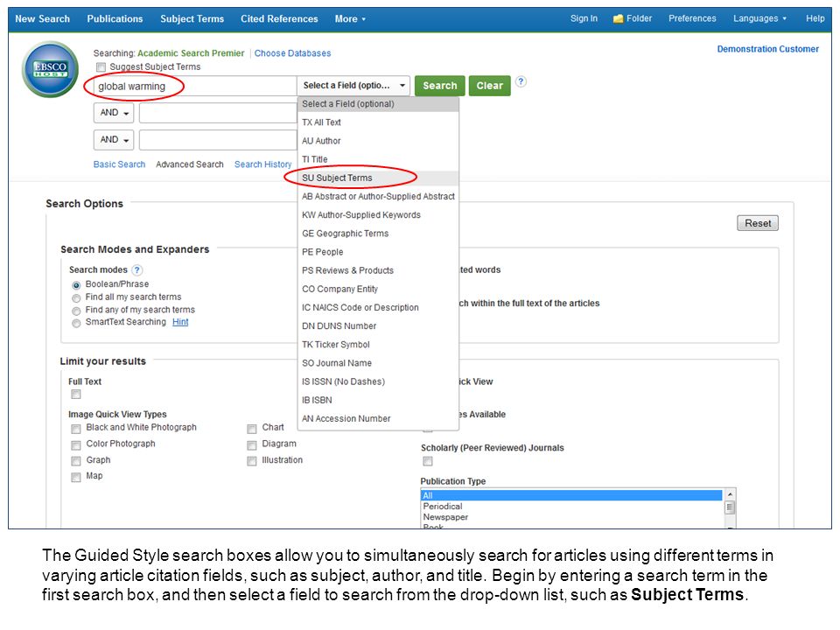The height and width of the screenshot is (630, 840).
Task: Open the Select a Field dropdown
Action: (353, 86)
